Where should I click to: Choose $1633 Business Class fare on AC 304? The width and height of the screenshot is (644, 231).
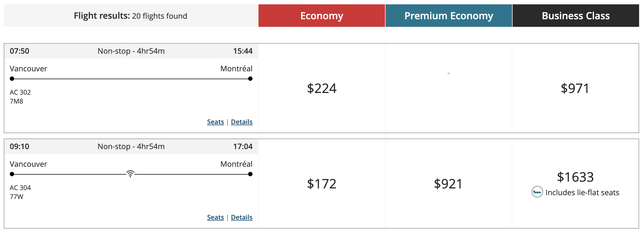click(575, 177)
